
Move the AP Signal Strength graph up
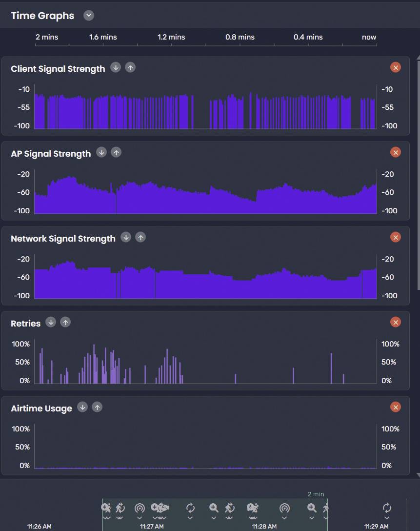pyautogui.click(x=116, y=152)
